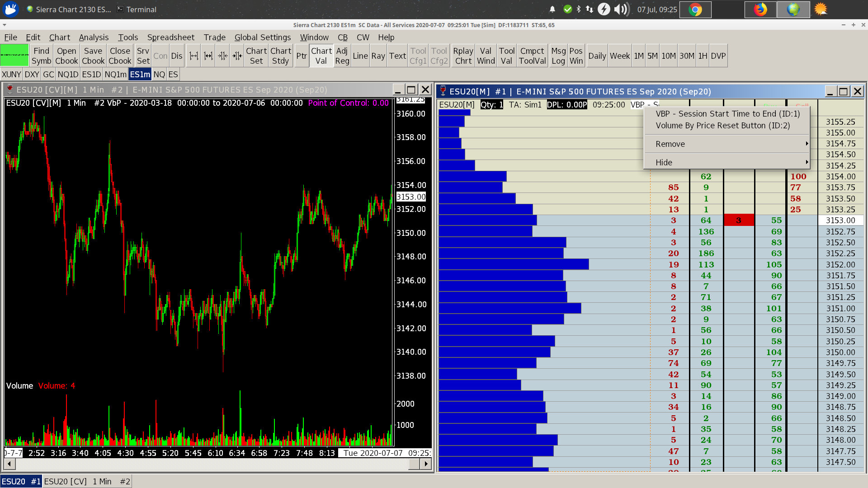Toggle the Ptr pointer mode button
The width and height of the screenshot is (868, 488).
302,56
